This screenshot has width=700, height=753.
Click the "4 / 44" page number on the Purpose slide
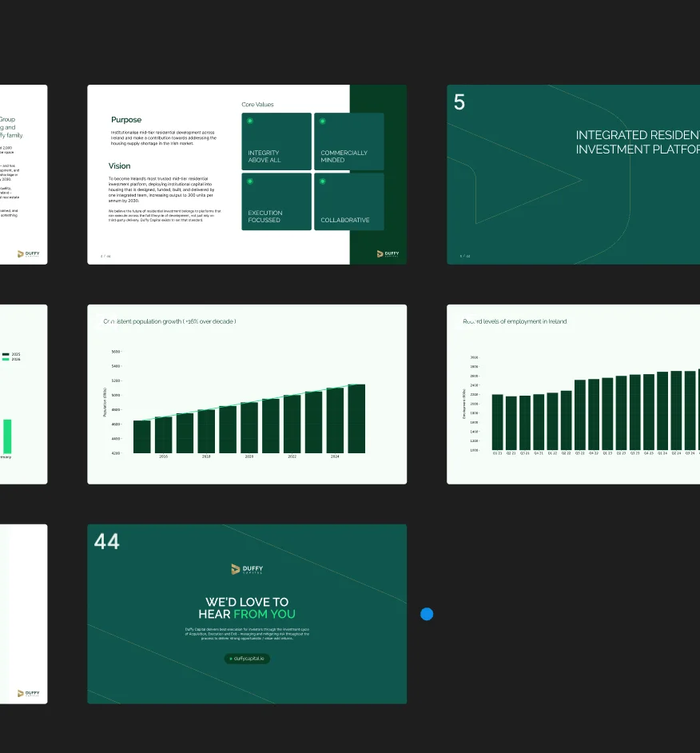(104, 257)
